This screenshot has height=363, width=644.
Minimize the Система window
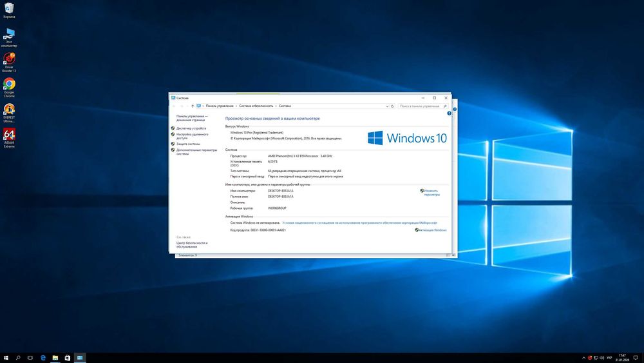point(423,98)
